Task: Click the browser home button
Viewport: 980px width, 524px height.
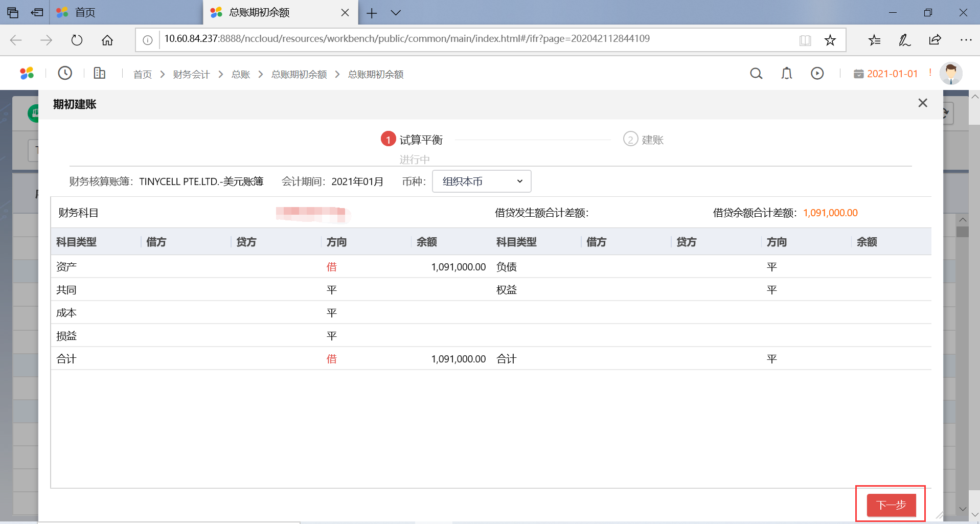Action: [107, 40]
